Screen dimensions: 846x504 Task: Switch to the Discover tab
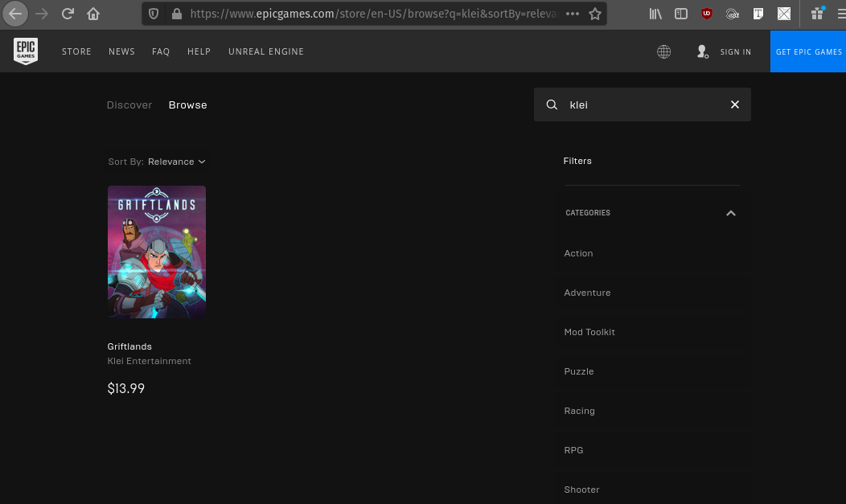coord(129,105)
